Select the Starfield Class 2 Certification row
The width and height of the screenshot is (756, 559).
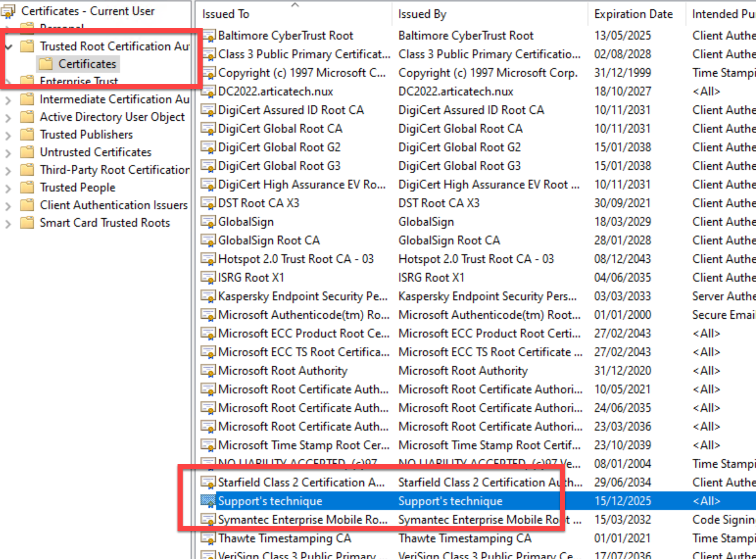pyautogui.click(x=301, y=483)
